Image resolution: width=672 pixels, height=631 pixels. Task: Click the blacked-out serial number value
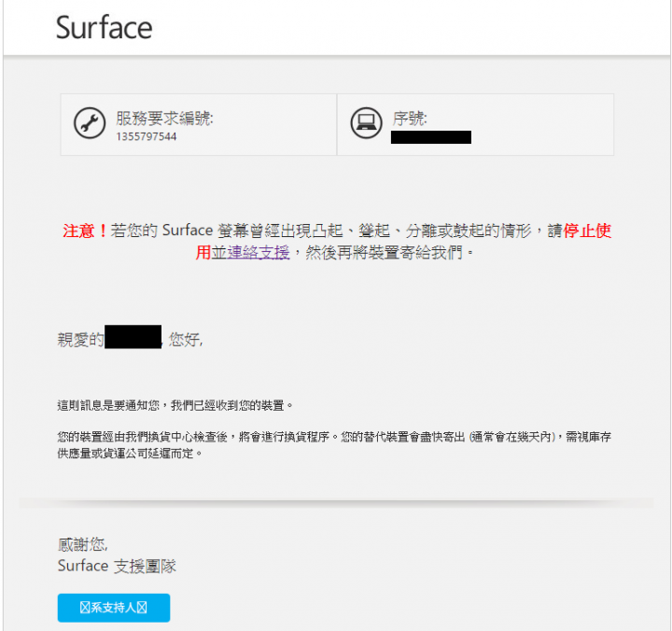(x=430, y=137)
